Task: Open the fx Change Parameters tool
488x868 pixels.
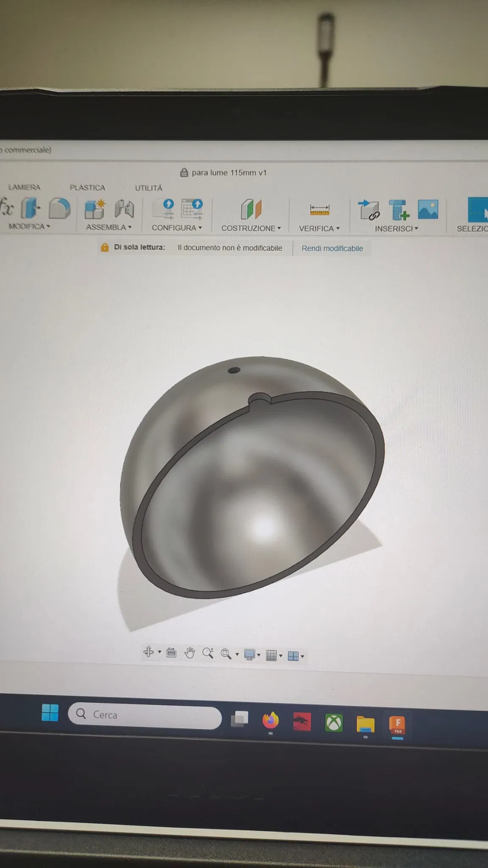Action: coord(7,207)
